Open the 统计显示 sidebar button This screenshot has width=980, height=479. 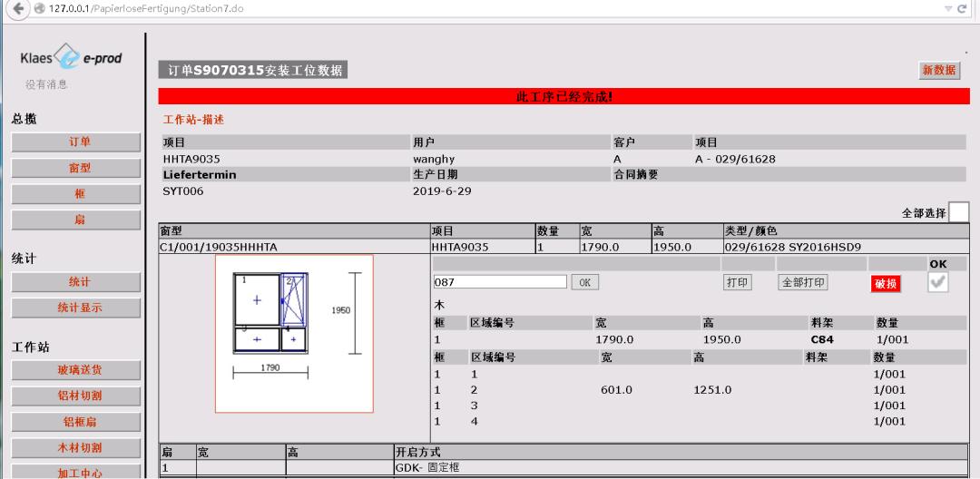[76, 308]
